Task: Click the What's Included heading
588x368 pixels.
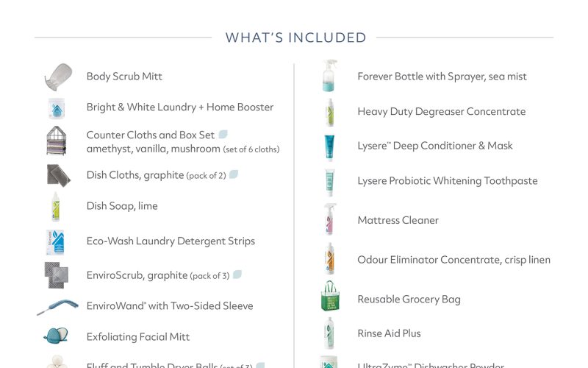Action: pos(295,38)
